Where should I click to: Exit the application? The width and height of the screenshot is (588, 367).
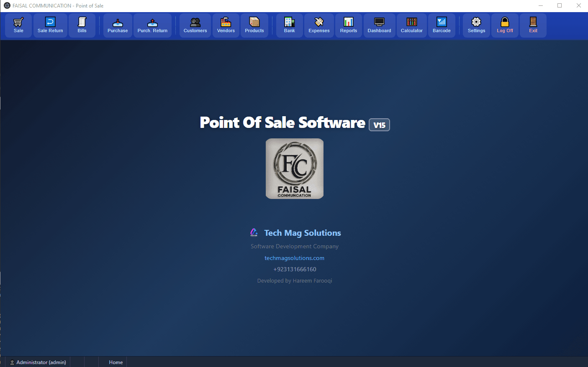point(533,25)
